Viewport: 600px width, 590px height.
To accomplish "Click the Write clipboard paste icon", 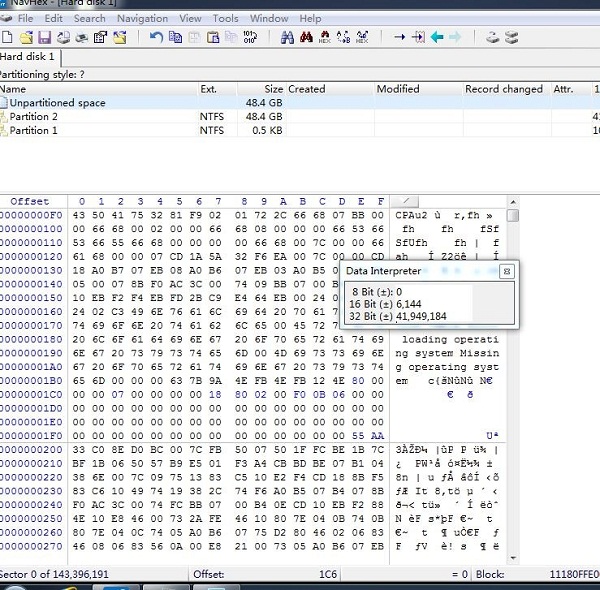I will [x=213, y=37].
